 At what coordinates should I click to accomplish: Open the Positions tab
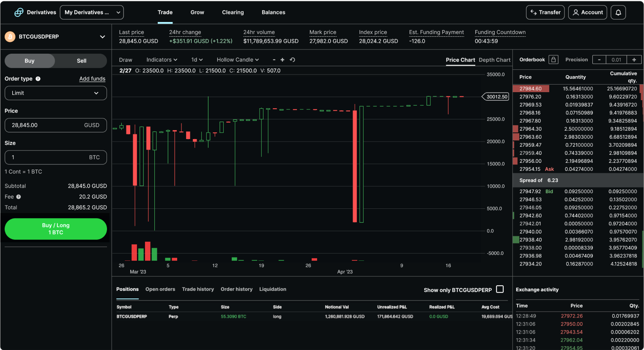click(x=127, y=289)
